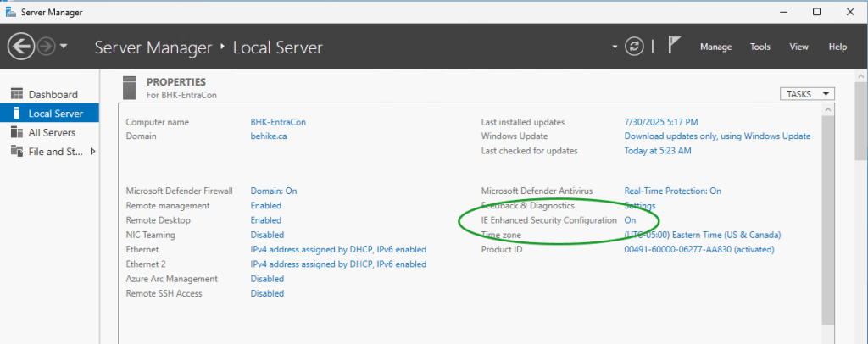868x344 pixels.
Task: Click the vertical scrollbar on right
Action: tap(860, 212)
